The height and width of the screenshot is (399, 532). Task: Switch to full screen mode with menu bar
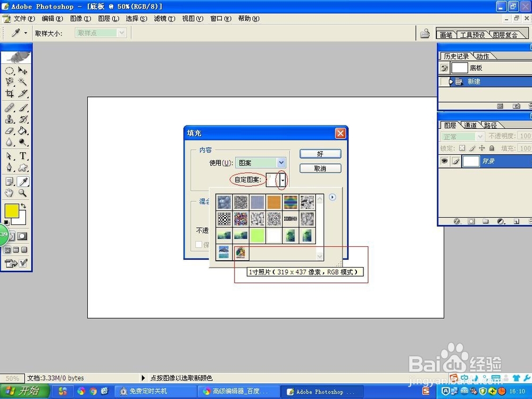[x=15, y=250]
